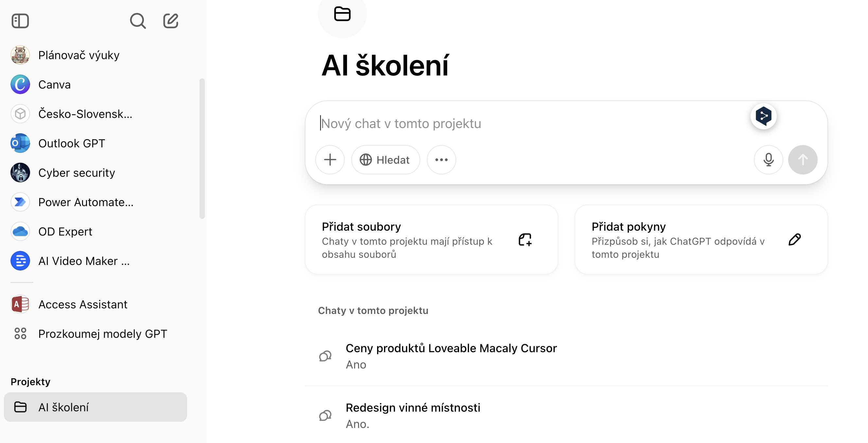Open the Přidat pokyny card
Image resolution: width=868 pixels, height=443 pixels.
701,239
